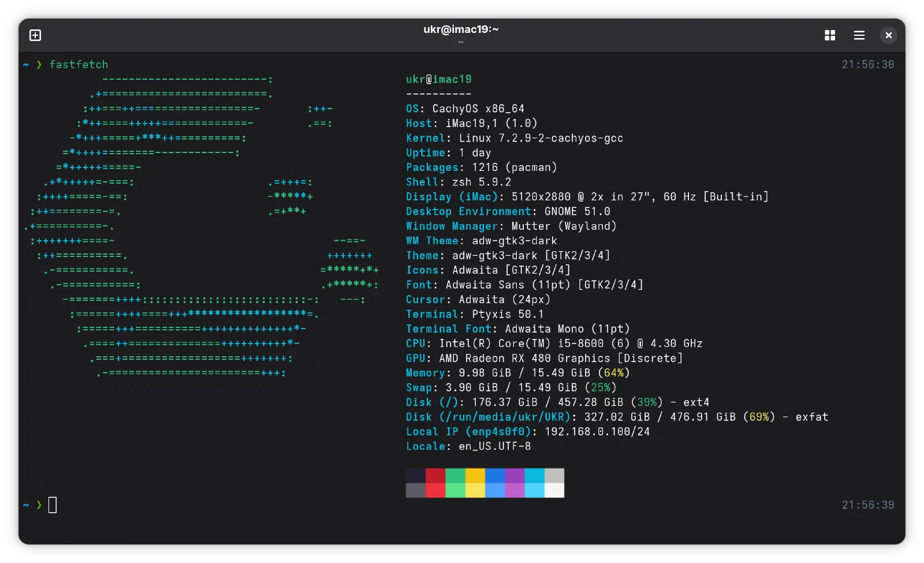Click the Swap 3.90 GiB usage line
Screen dimensions: 924x563
point(511,388)
